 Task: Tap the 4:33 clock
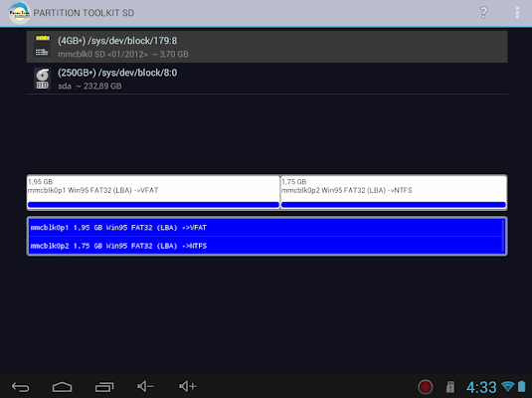click(x=481, y=387)
